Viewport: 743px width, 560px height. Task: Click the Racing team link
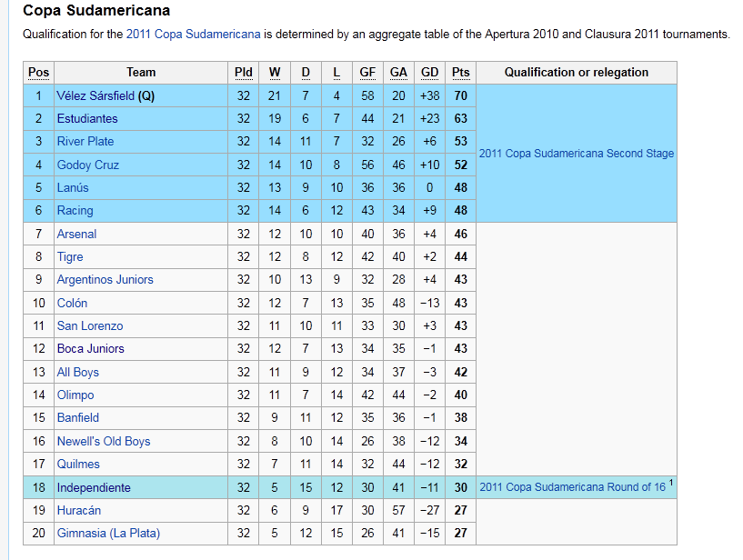point(75,210)
